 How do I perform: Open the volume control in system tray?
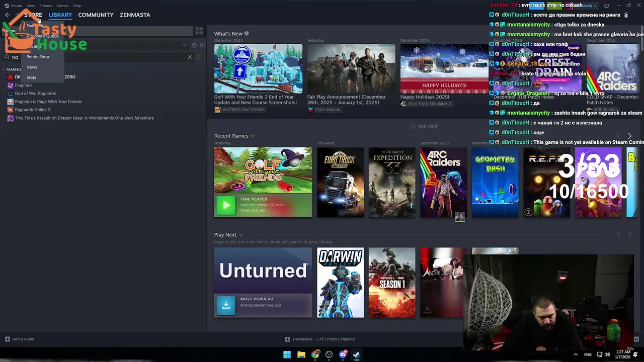607,355
